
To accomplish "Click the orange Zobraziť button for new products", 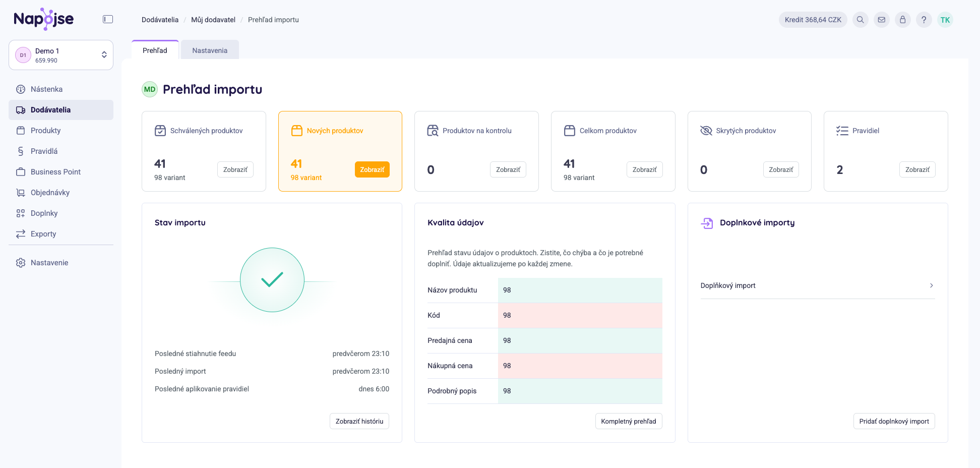I will click(x=372, y=169).
